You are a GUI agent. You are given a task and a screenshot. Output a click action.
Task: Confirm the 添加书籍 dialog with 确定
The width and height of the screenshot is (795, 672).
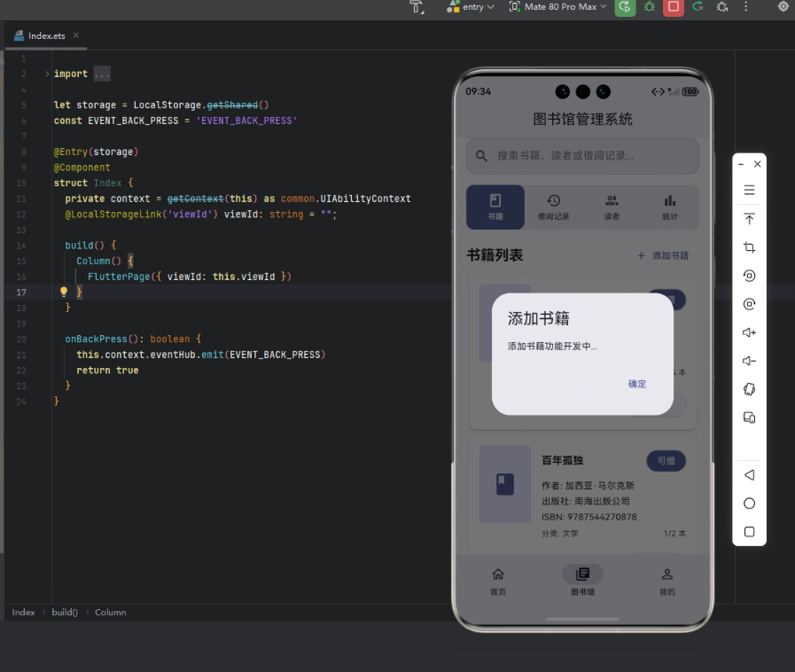tap(637, 384)
